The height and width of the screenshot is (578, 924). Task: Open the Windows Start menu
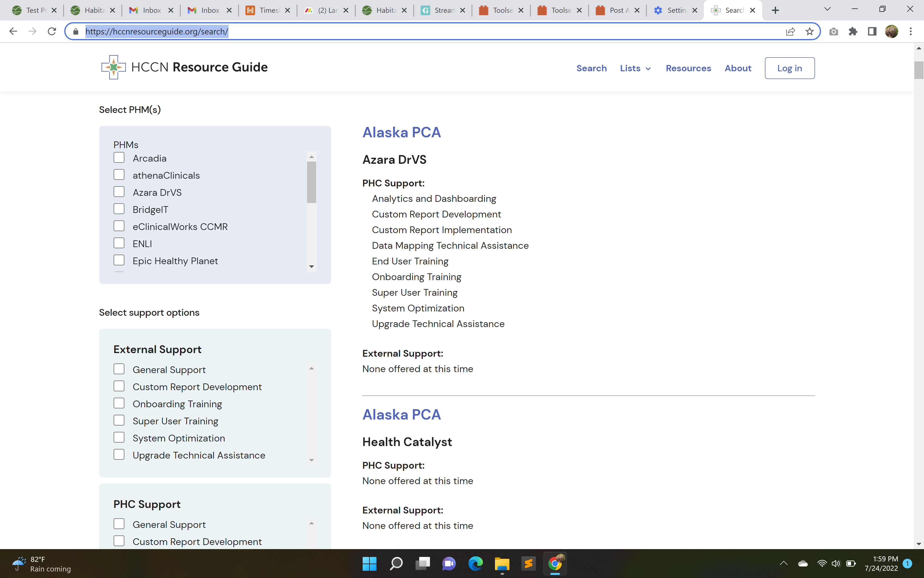pyautogui.click(x=369, y=564)
